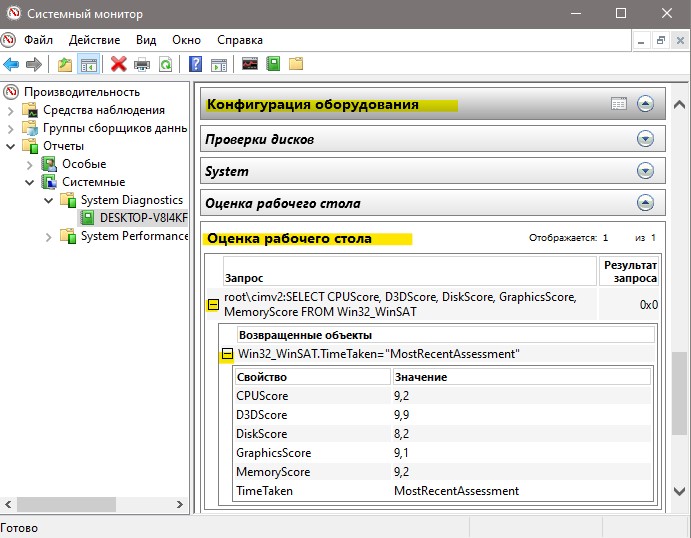Select System Performance in the tree
The width and height of the screenshot is (691, 538).
pos(134,236)
